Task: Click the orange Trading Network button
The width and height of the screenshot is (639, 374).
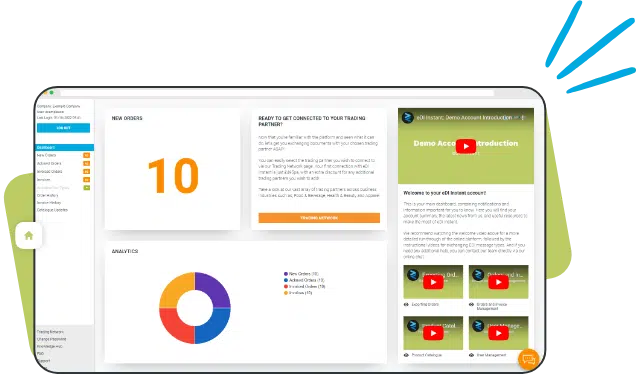Action: (x=319, y=218)
